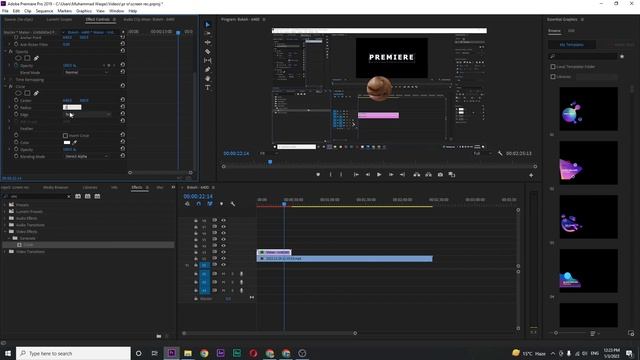Select the Pen tool in toolbar

click(x=208, y=69)
